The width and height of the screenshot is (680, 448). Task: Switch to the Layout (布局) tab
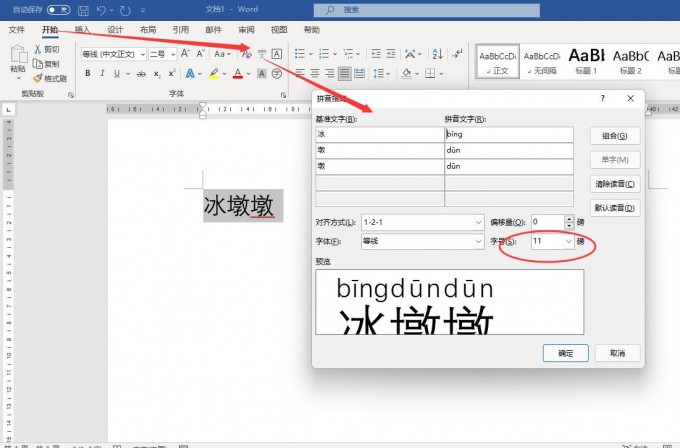click(x=148, y=30)
